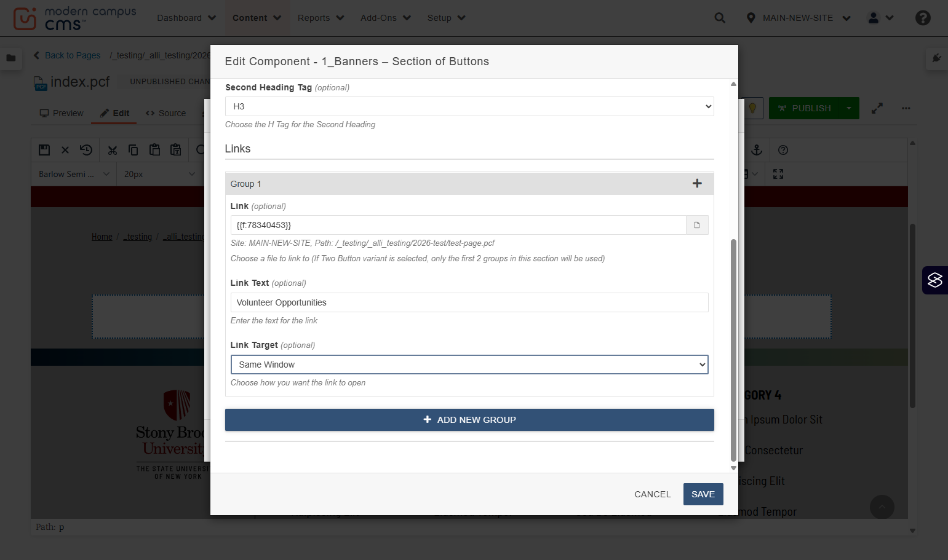Click the expand diagonal arrows icon

(x=877, y=108)
